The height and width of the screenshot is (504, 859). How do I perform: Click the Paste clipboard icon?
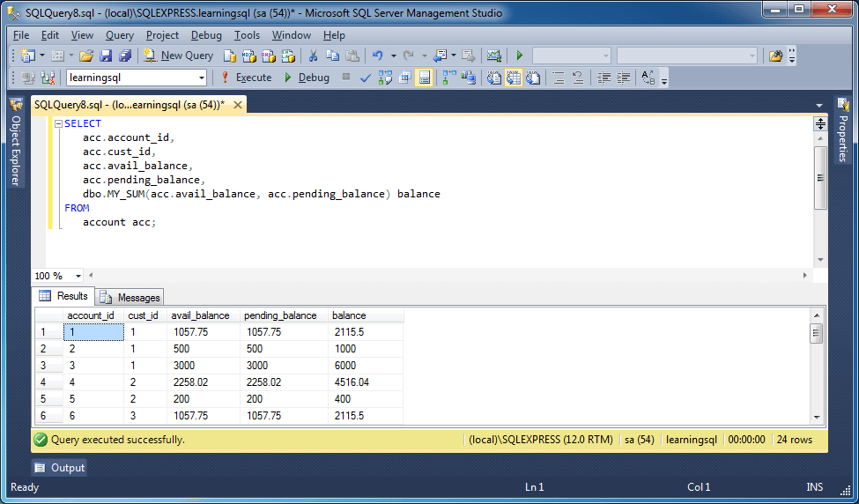coord(352,56)
